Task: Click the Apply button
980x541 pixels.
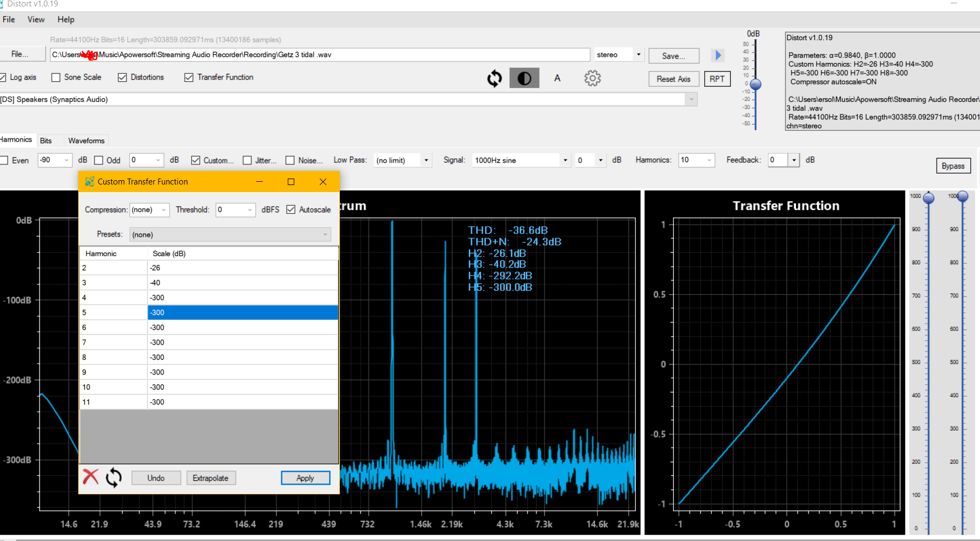Action: (x=305, y=478)
